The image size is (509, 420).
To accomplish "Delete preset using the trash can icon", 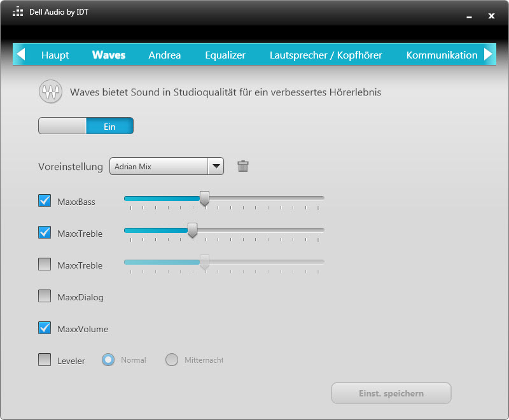I will (243, 166).
